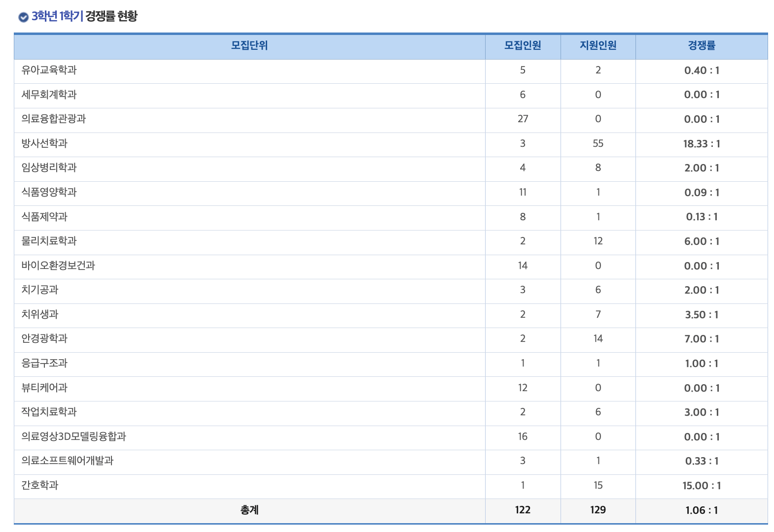Select the 유아교육학과 row name
This screenshot has height=532, width=774.
point(49,70)
